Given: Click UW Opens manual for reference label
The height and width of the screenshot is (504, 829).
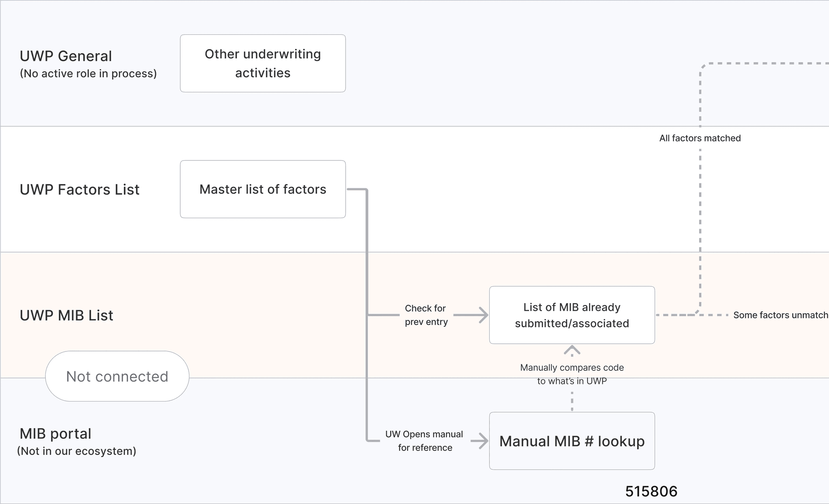Looking at the screenshot, I should (424, 441).
